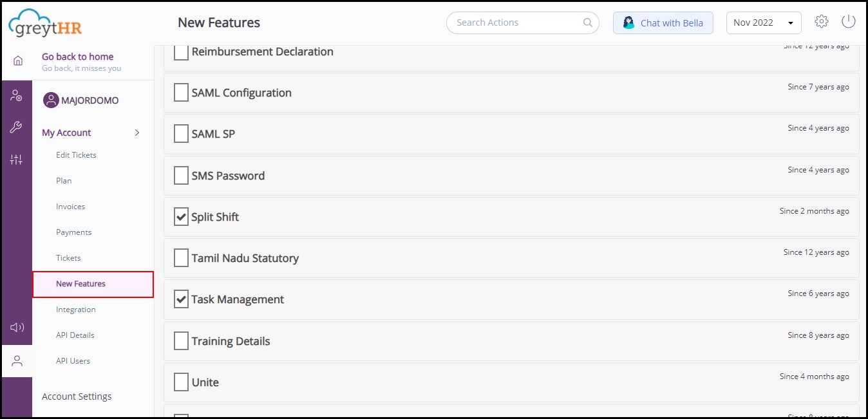868x419 pixels.
Task: Open the Integration menu item
Action: pos(76,310)
